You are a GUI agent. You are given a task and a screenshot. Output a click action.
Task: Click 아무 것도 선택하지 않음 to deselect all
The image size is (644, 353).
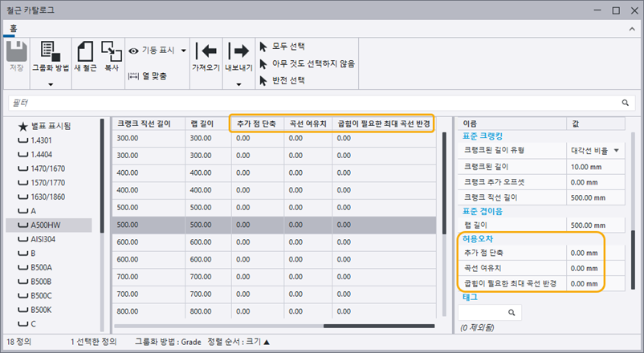coord(311,63)
